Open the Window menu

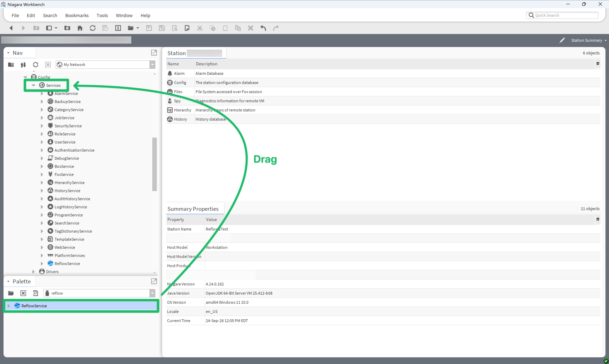[x=124, y=15]
